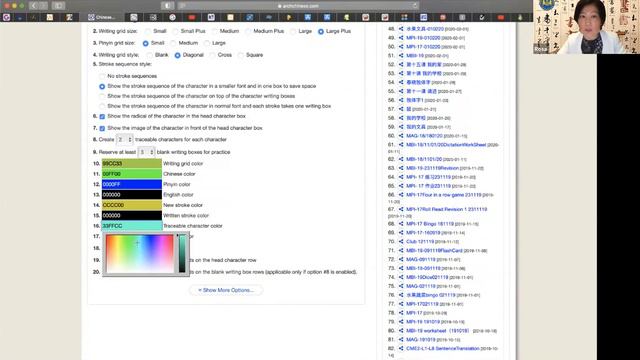Click the red favicon tab near the tab bar's right end
Image resolution: width=640 pixels, height=360 pixels.
[x=501, y=17]
